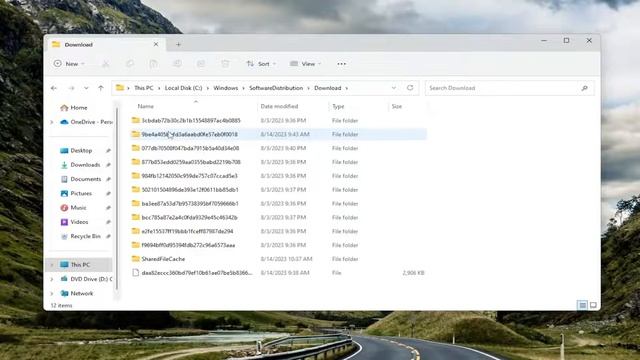This screenshot has height=360, width=640.
Task: Select SoftwareDistribution in breadcrumb path
Action: [x=276, y=88]
